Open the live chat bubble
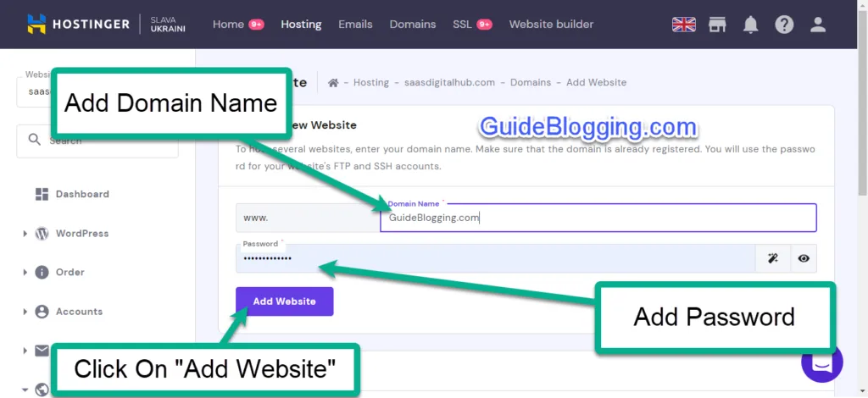 pos(821,362)
